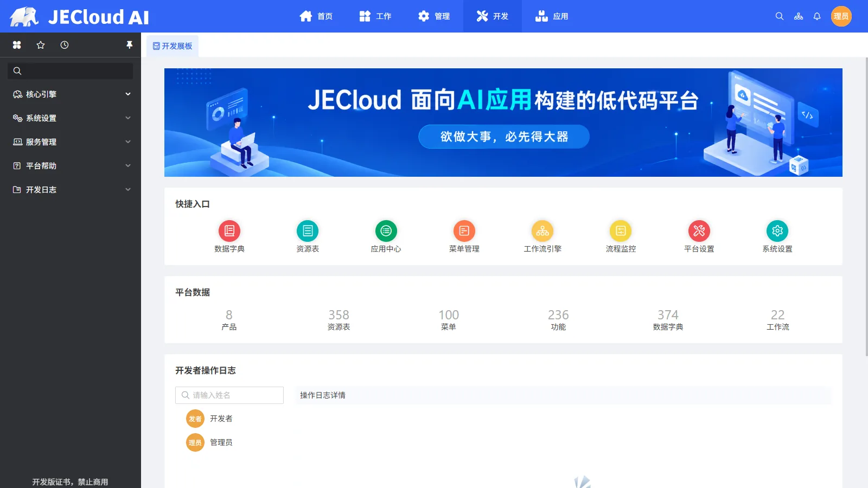Click the 平台帮助 question mark icon
868x488 pixels.
point(17,166)
